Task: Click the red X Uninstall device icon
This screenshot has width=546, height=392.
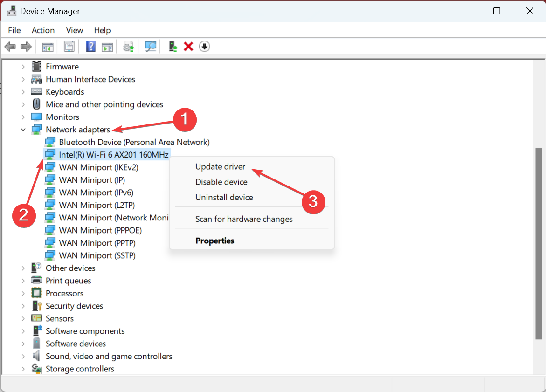Action: (x=188, y=46)
